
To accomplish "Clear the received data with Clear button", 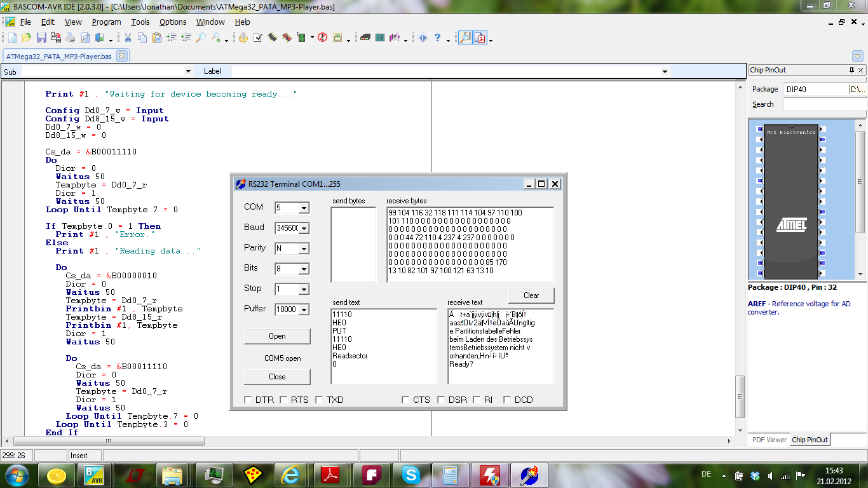I will [x=531, y=295].
